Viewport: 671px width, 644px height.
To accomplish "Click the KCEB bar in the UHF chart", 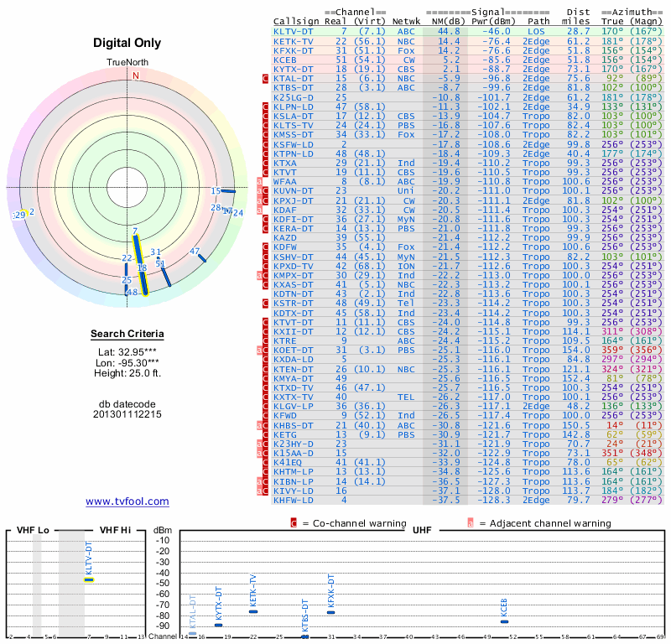I will point(504,621).
